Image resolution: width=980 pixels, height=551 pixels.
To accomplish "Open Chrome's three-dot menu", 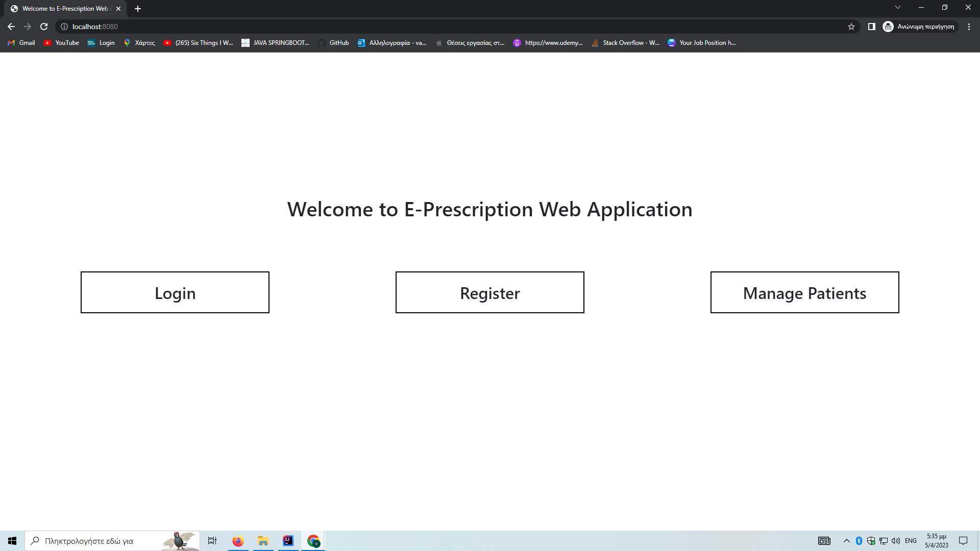I will point(969,27).
